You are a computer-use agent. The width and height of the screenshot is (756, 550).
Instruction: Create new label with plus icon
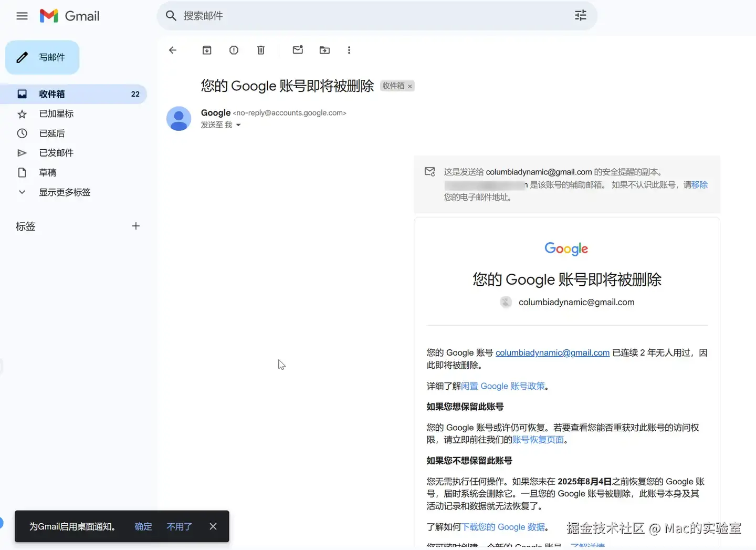(x=136, y=226)
